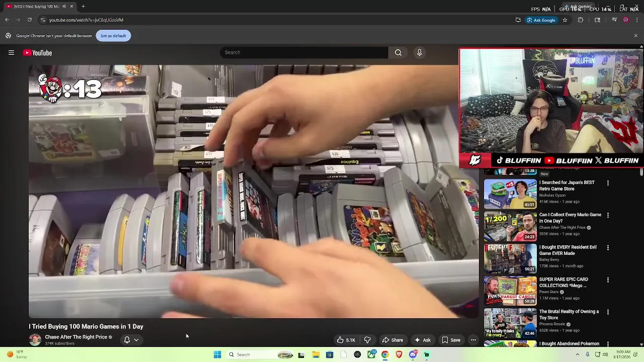Show hidden system tray icons chevron
Screen dimensions: 644x362
[577, 355]
